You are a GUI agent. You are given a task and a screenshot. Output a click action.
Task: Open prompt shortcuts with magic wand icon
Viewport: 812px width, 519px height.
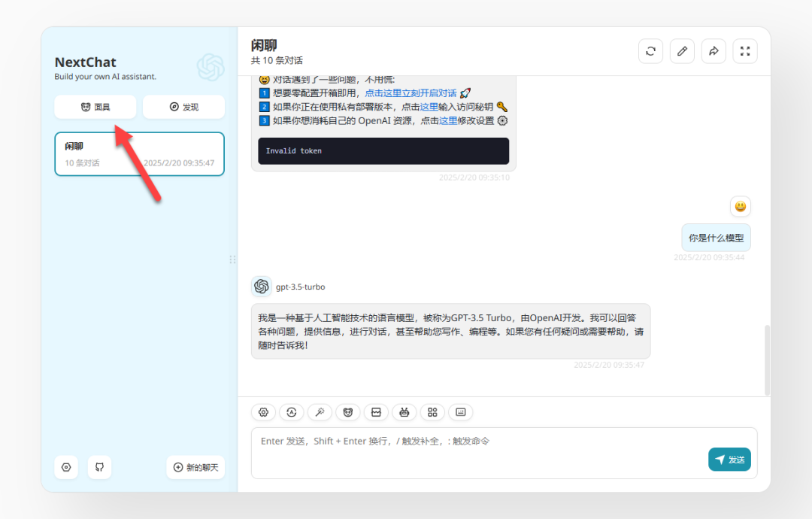320,412
